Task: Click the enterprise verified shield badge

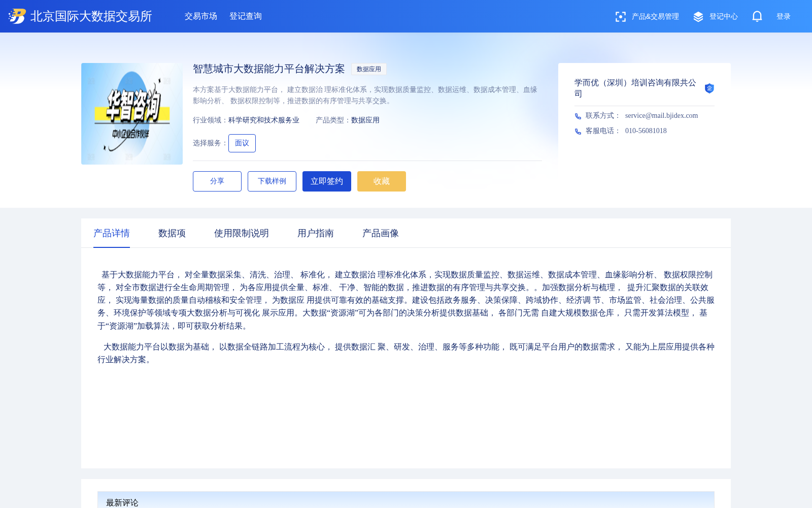Action: point(709,88)
